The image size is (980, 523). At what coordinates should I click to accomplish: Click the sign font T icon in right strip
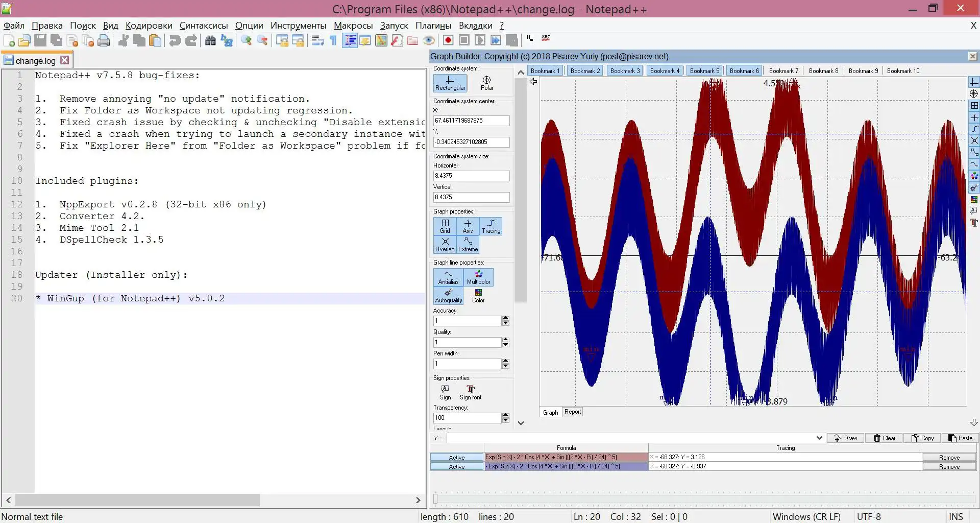(974, 223)
